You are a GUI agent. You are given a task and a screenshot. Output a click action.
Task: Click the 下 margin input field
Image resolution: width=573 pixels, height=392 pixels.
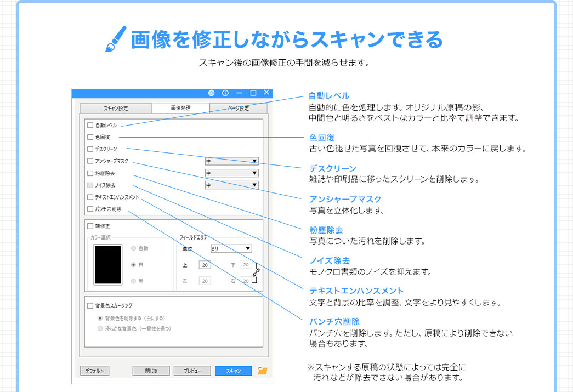click(x=246, y=265)
